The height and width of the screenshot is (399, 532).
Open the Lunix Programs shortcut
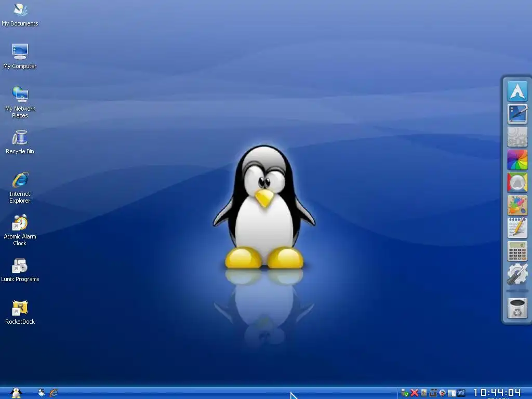click(x=20, y=270)
